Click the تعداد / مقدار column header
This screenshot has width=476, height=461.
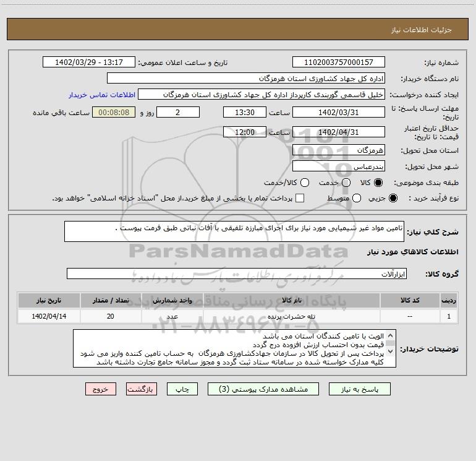(x=111, y=300)
